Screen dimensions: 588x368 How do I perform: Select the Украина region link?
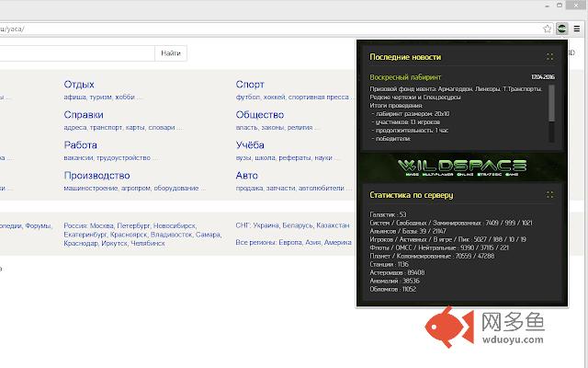point(266,225)
